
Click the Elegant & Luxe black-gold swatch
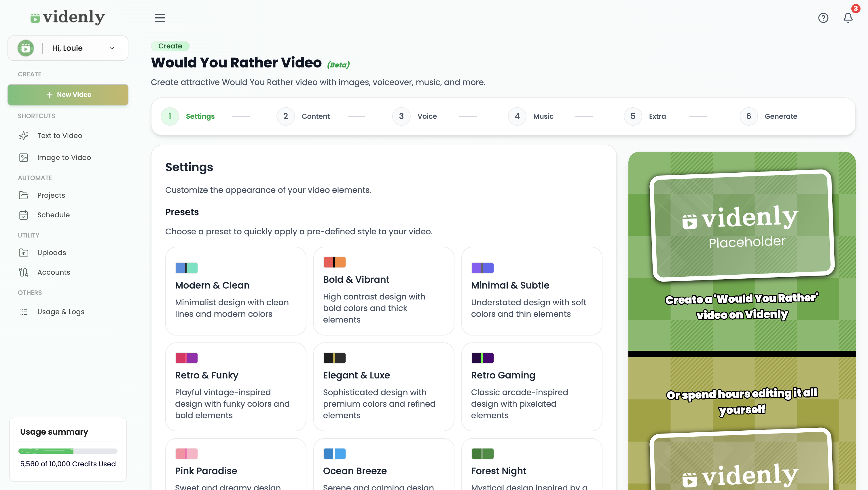coord(334,358)
